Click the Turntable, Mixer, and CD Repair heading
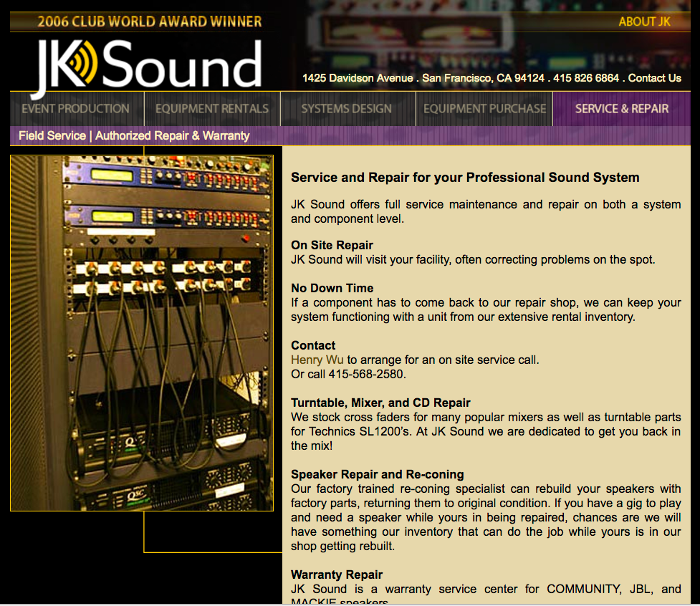The width and height of the screenshot is (700, 606). (x=380, y=403)
